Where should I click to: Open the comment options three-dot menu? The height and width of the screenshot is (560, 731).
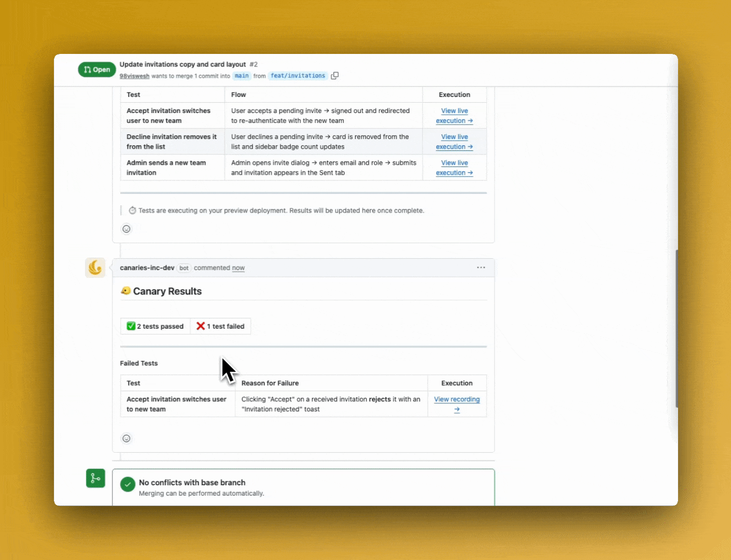481,268
